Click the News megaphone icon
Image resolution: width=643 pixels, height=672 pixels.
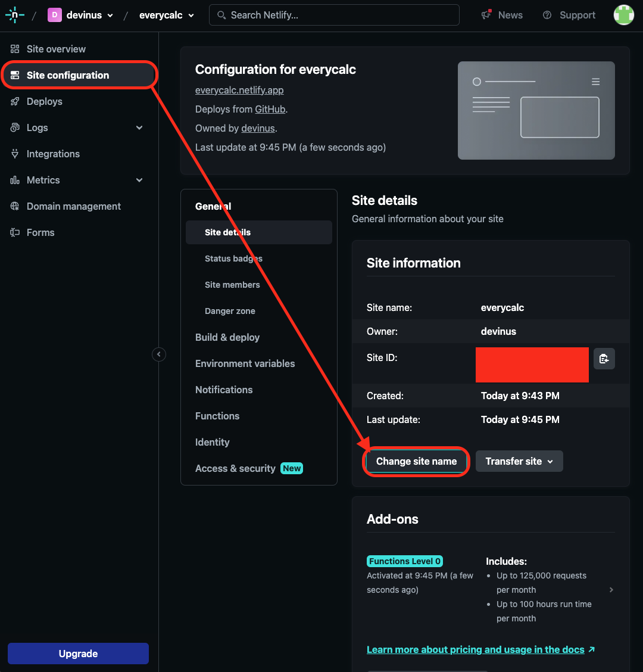point(486,15)
